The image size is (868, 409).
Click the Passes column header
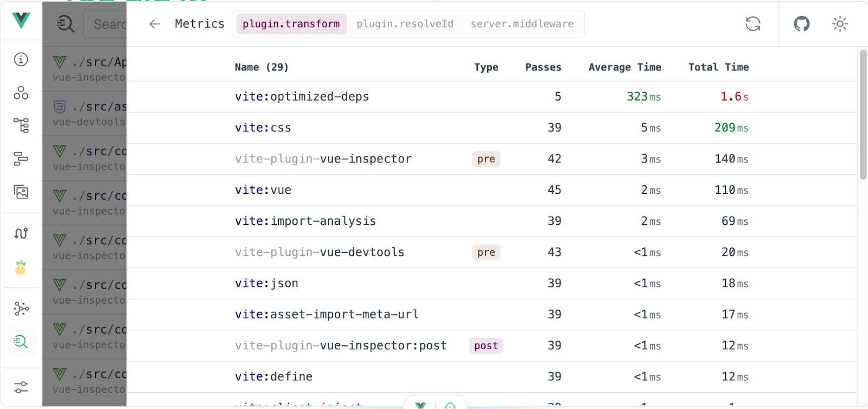pos(543,67)
